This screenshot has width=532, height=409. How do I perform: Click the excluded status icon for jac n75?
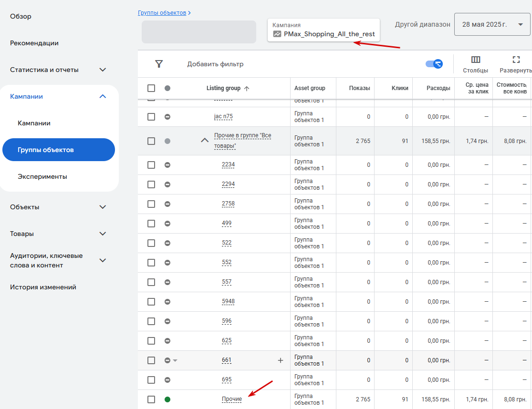click(x=167, y=117)
